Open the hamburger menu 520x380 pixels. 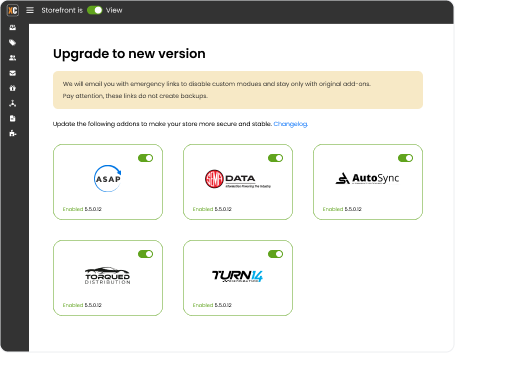(x=30, y=10)
